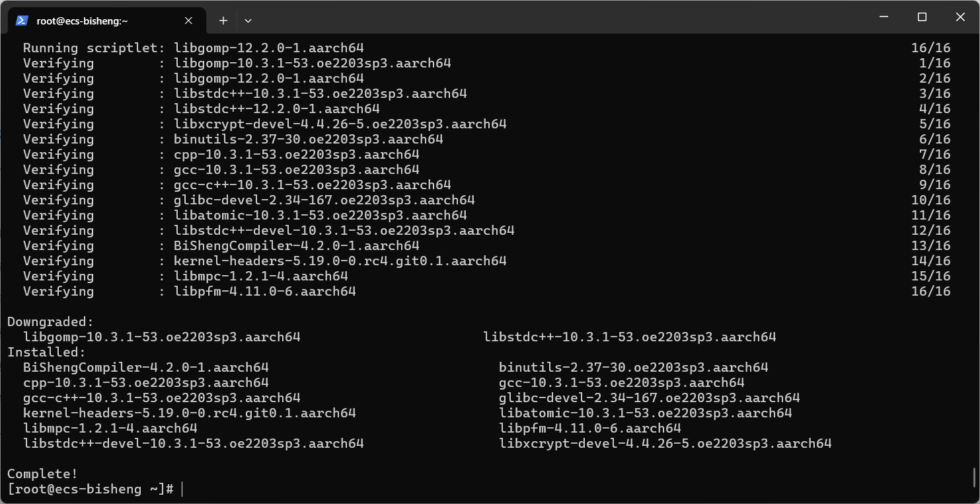Click libgomp-10.3.1 entry under Downgraded
Screen dimensions: 980x504
(x=161, y=337)
